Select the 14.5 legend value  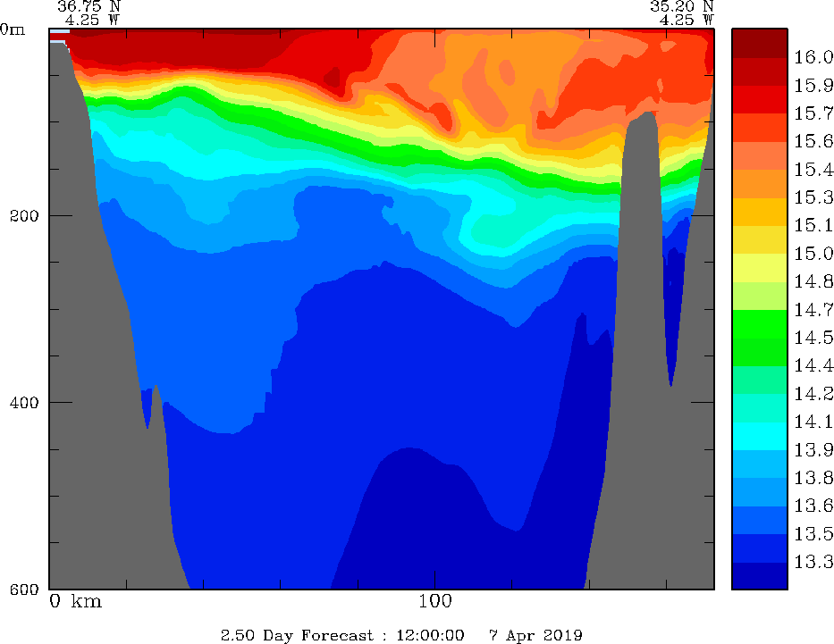click(x=813, y=338)
